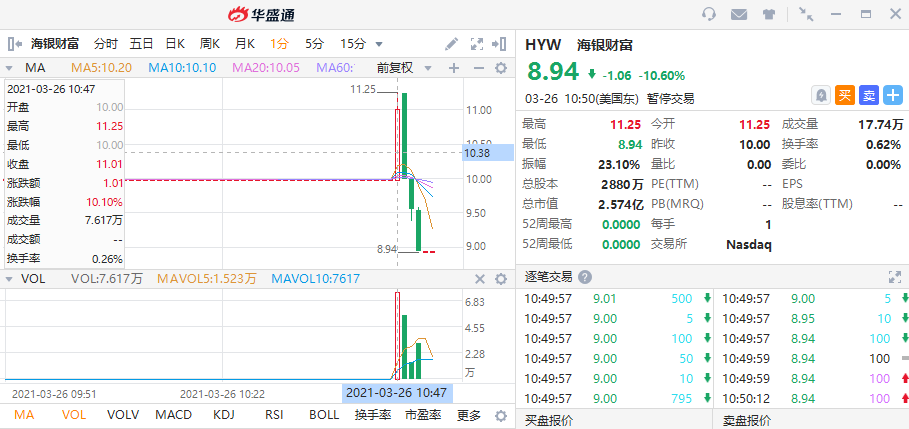Collapse the left sidebar panel icon
The image size is (909, 429).
click(14, 43)
